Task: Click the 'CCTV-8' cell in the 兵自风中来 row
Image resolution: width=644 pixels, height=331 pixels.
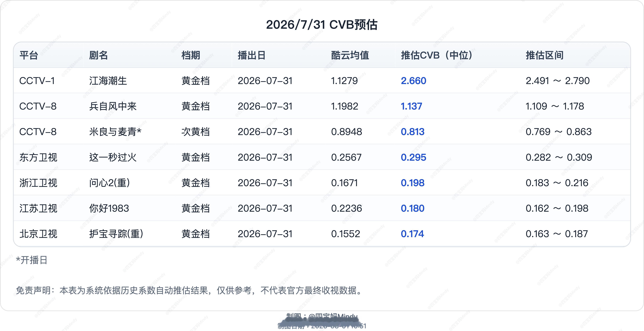Action: click(38, 106)
